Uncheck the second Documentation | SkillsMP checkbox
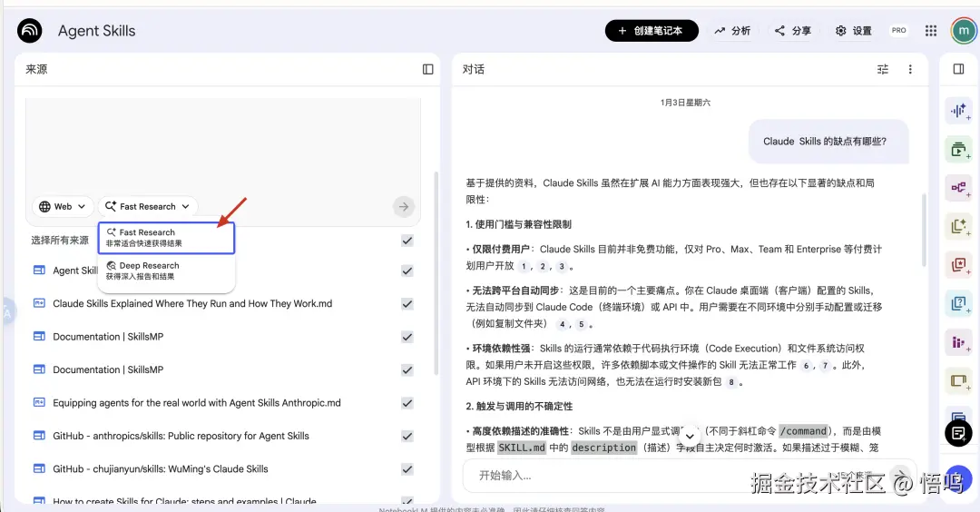The width and height of the screenshot is (980, 512). 407,370
